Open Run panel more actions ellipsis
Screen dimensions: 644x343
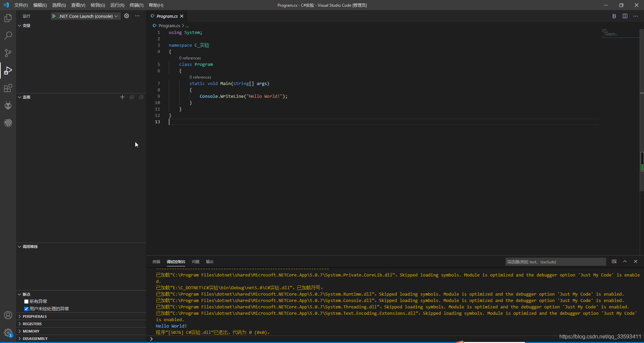point(137,16)
